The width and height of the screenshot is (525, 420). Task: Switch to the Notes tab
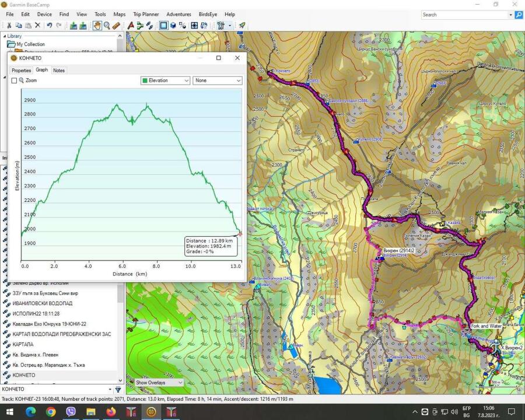coord(59,71)
